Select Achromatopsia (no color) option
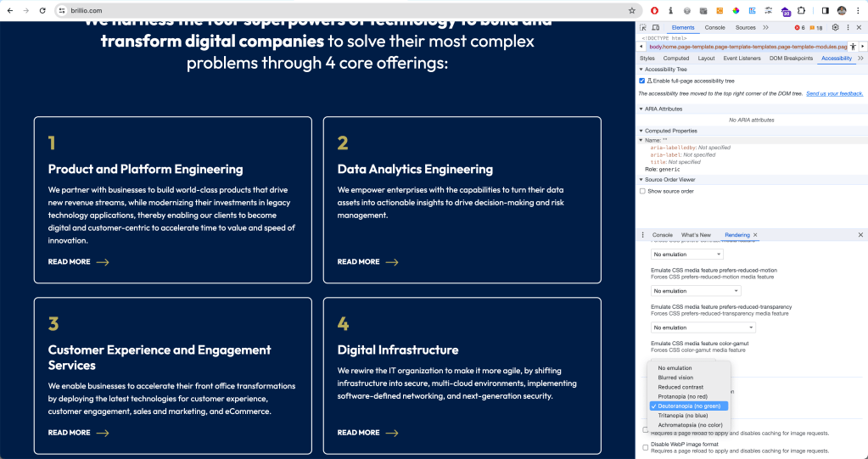The image size is (868, 459). coord(690,424)
